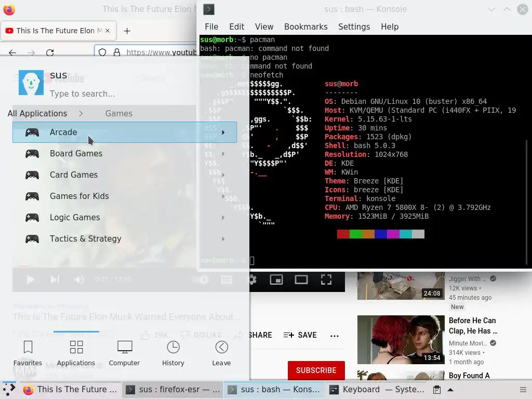Viewport: 532px width, 399px height.
Task: Open 'Boy Found A' video title
Action: [x=469, y=376]
